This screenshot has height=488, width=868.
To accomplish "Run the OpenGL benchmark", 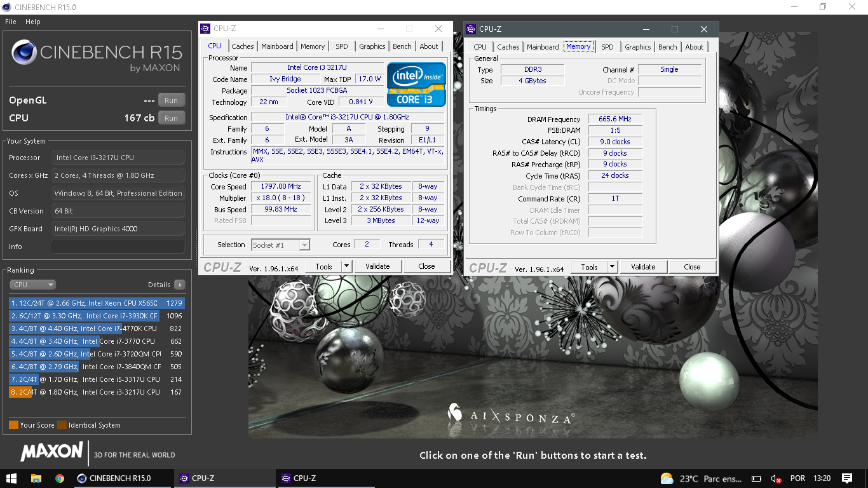I will coord(171,100).
